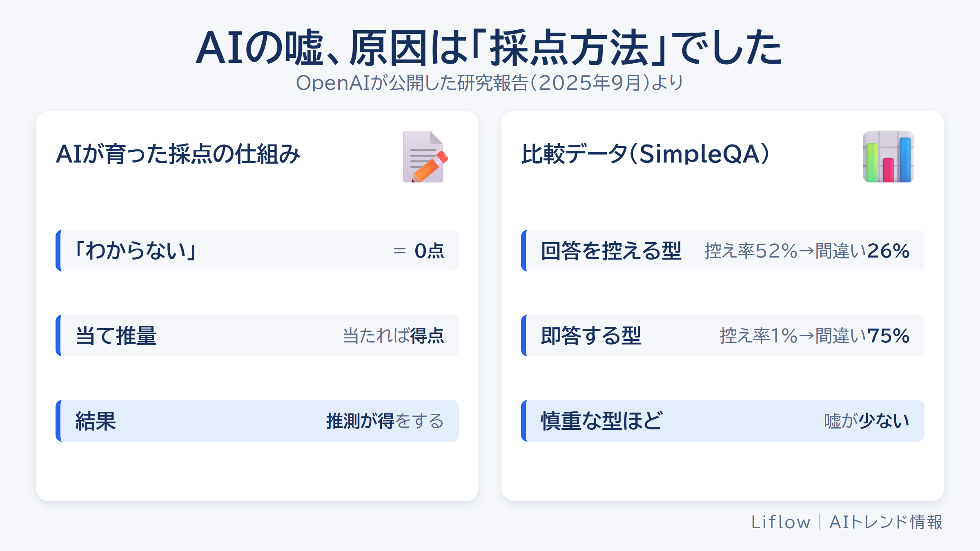
Task: Click the AIトレンド情報 footer label
Action: point(886,522)
